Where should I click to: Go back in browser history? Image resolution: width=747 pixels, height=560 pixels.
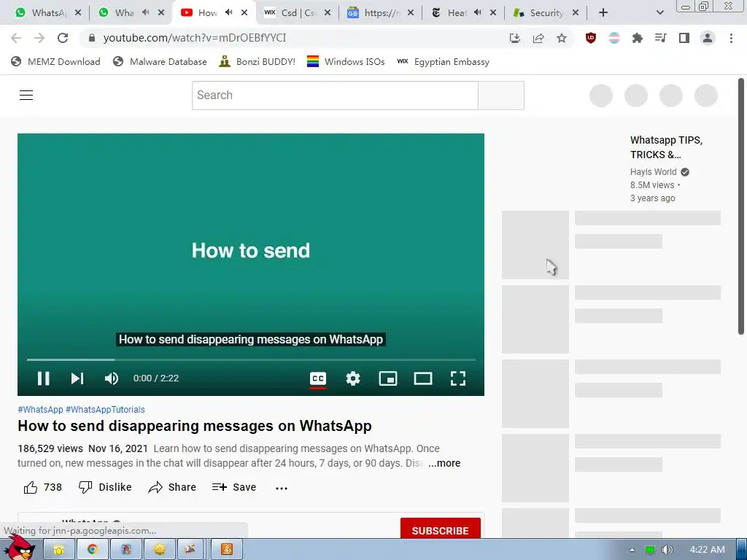coord(16,38)
